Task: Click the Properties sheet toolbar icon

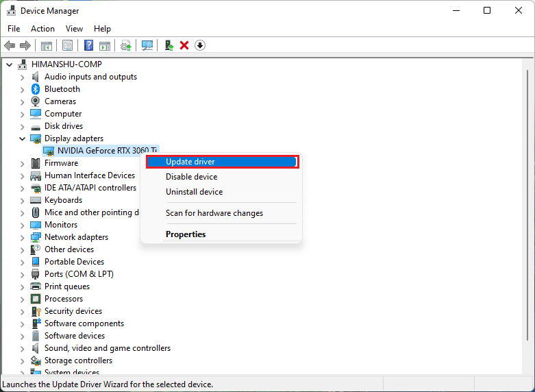Action: 67,45
